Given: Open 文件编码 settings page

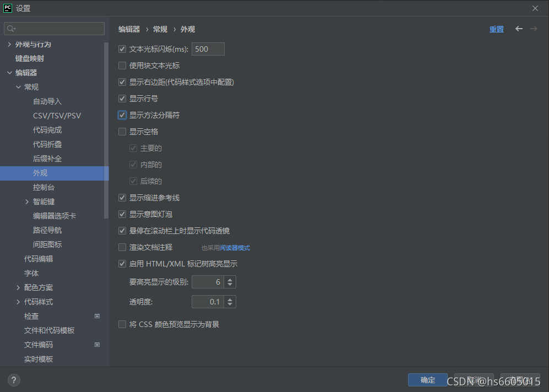Looking at the screenshot, I should pyautogui.click(x=39, y=345).
